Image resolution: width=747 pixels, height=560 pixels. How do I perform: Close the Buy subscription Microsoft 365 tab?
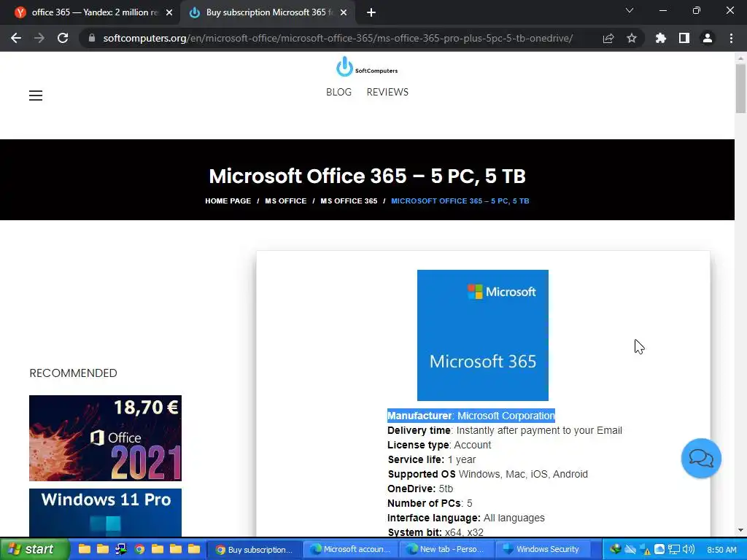[x=344, y=12]
